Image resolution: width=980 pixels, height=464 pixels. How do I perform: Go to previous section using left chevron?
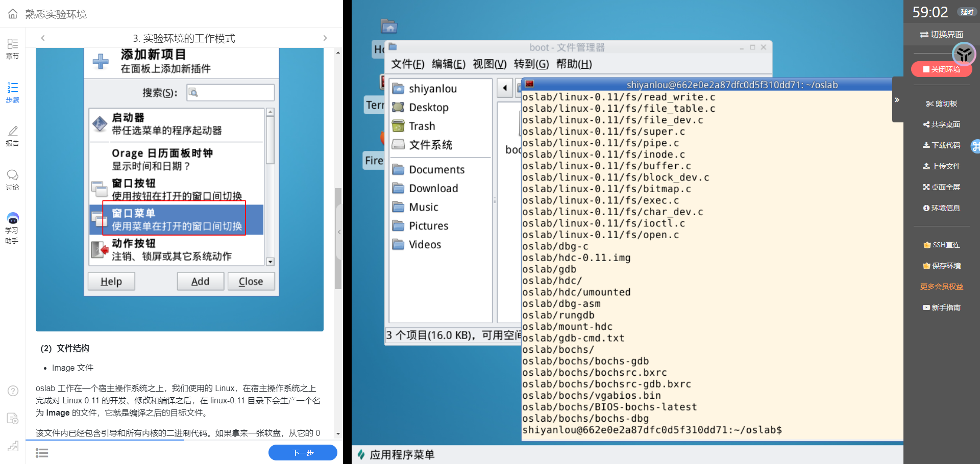pos(43,38)
